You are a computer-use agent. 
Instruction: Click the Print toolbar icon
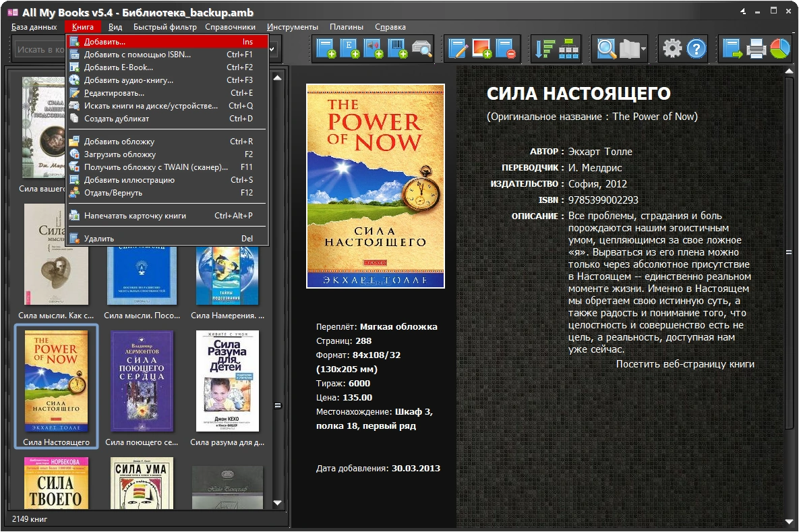(757, 49)
